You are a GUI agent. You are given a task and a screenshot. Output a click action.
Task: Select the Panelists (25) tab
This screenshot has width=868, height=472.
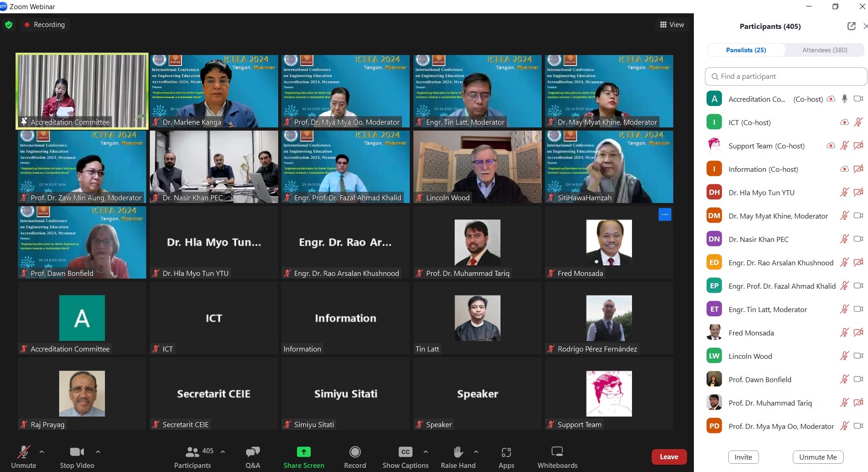click(x=746, y=50)
